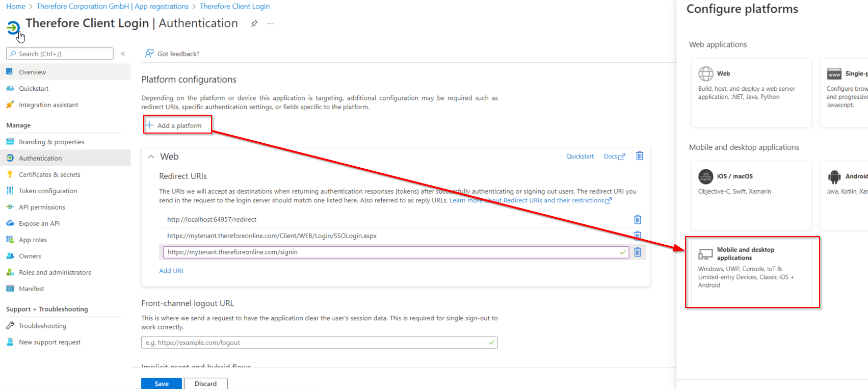The height and width of the screenshot is (389, 868).
Task: Open the Troubleshooting page
Action: click(x=43, y=326)
